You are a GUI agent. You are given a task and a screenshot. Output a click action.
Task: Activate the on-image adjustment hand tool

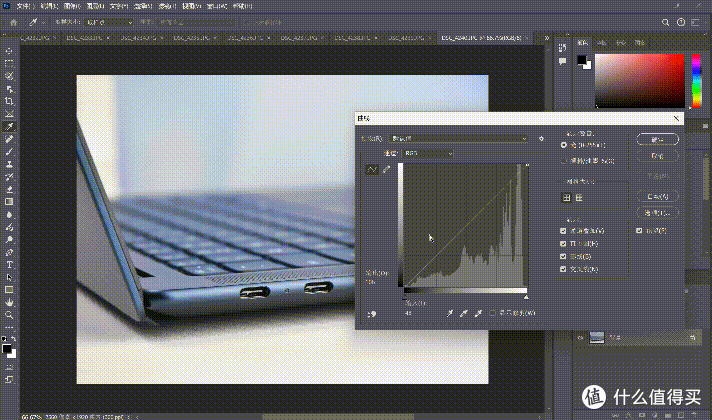click(x=372, y=314)
